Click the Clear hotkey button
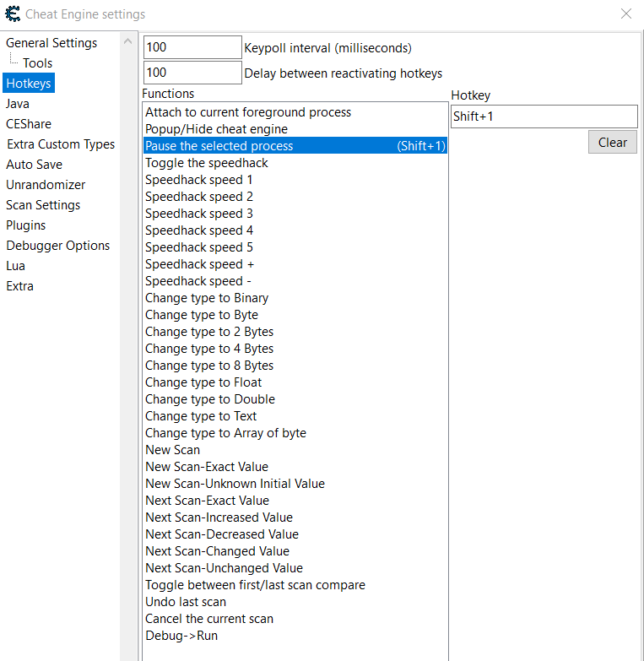644x661 pixels. tap(612, 143)
